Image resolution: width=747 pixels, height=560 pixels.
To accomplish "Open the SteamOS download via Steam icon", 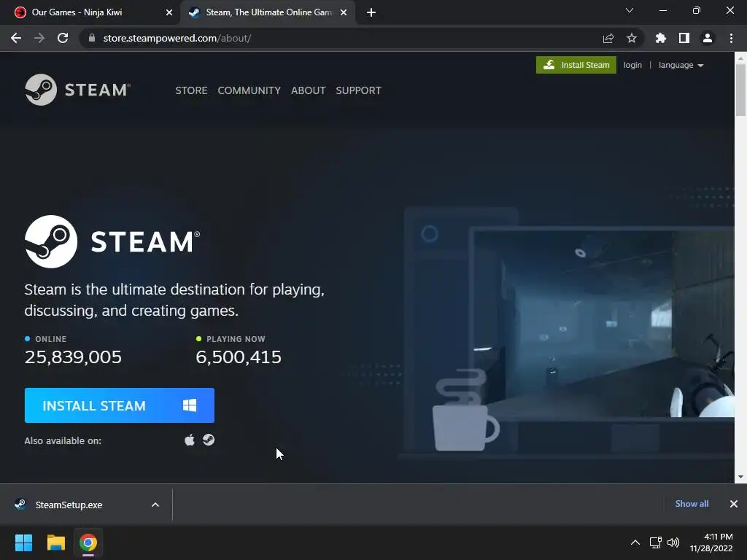I will [x=209, y=440].
